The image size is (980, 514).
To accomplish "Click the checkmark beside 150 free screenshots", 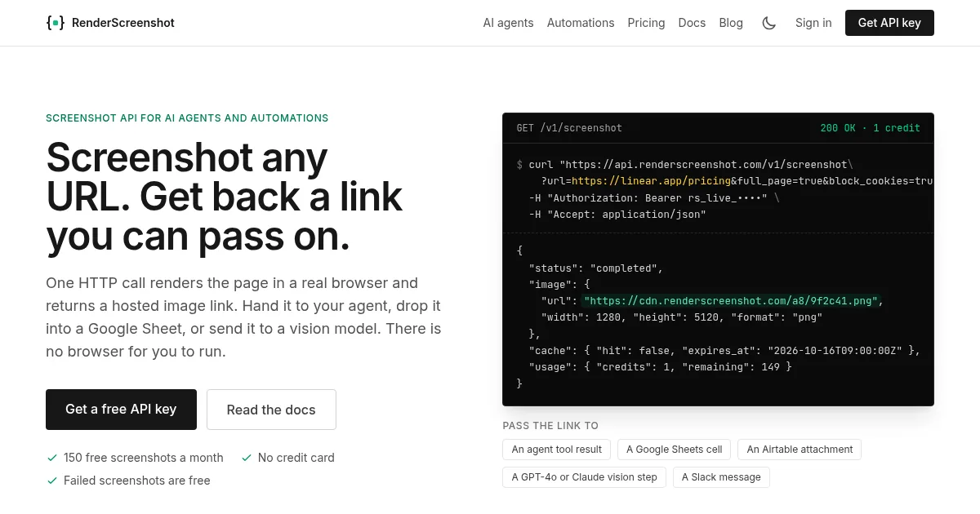I will (52, 458).
